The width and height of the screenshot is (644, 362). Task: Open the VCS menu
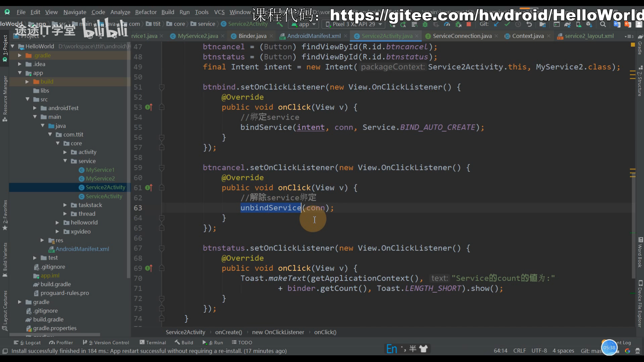point(219,12)
